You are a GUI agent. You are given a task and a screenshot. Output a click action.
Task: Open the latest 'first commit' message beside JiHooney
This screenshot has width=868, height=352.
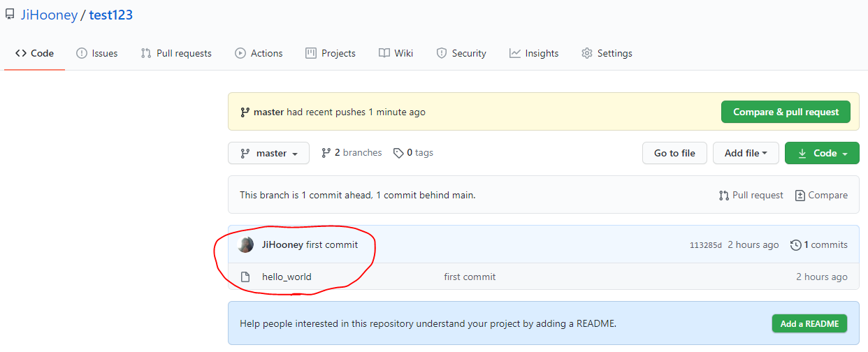point(332,244)
